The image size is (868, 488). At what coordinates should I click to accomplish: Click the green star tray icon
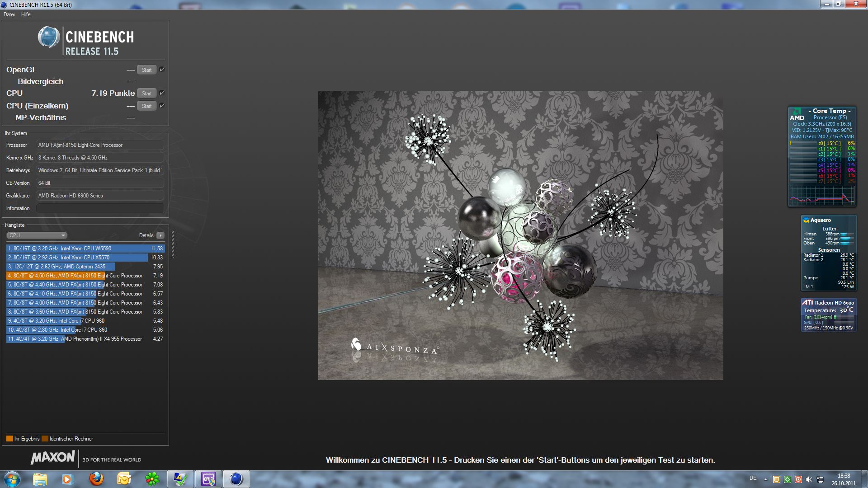788,479
